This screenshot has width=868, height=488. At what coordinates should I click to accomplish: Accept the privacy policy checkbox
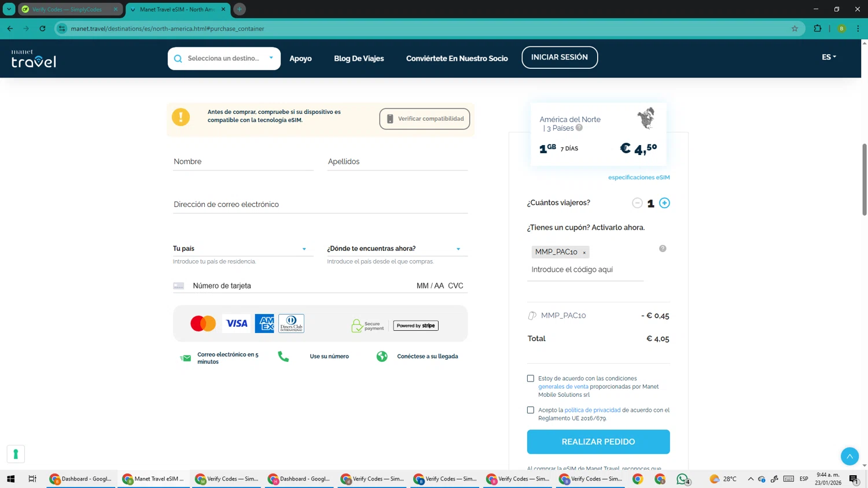click(531, 410)
